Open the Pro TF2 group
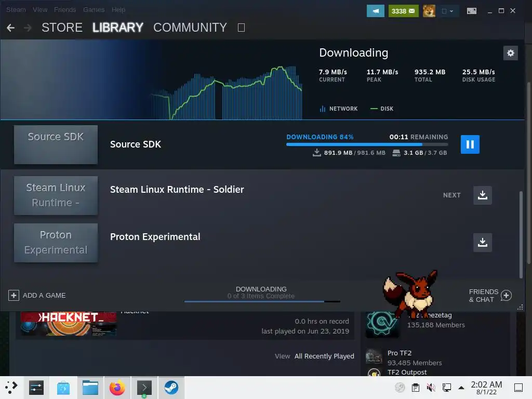This screenshot has width=532, height=399. coord(400,353)
